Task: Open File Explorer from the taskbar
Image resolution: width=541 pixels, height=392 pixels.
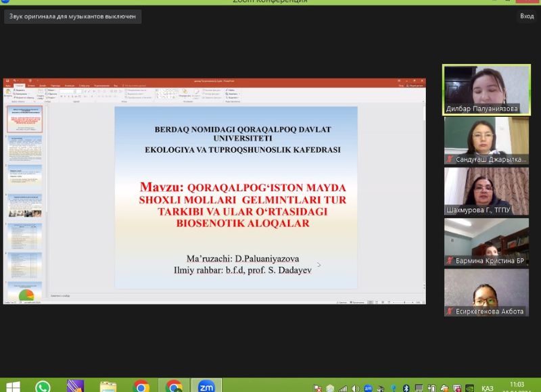Action: pyautogui.click(x=108, y=387)
